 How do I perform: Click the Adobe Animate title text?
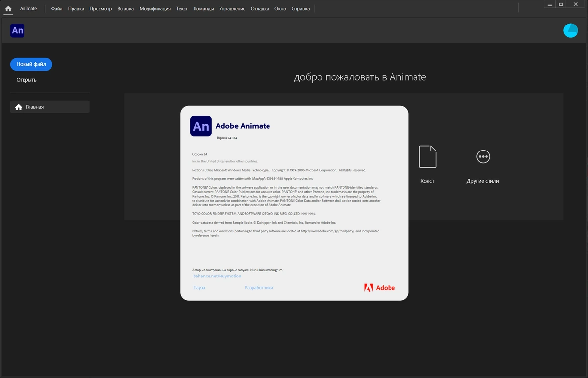243,126
